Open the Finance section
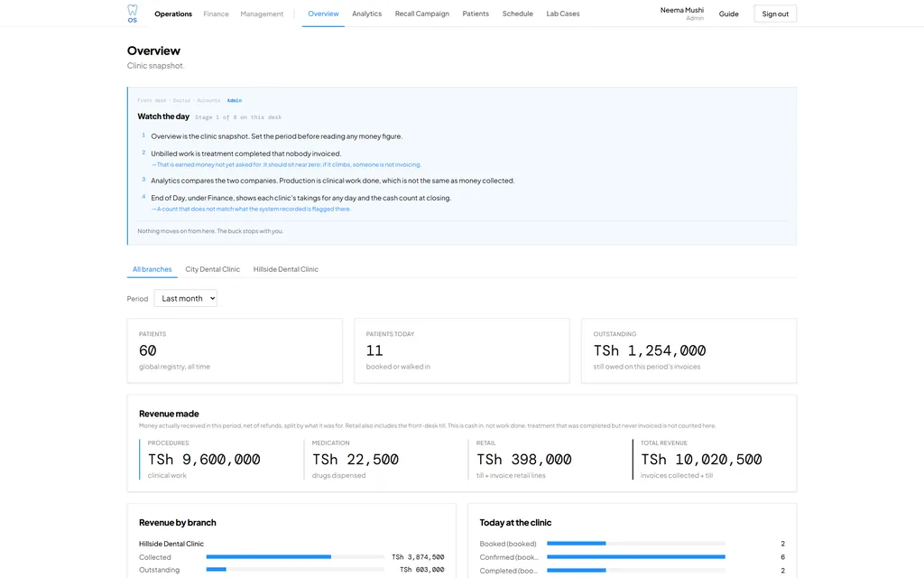Image resolution: width=924 pixels, height=578 pixels. point(216,14)
